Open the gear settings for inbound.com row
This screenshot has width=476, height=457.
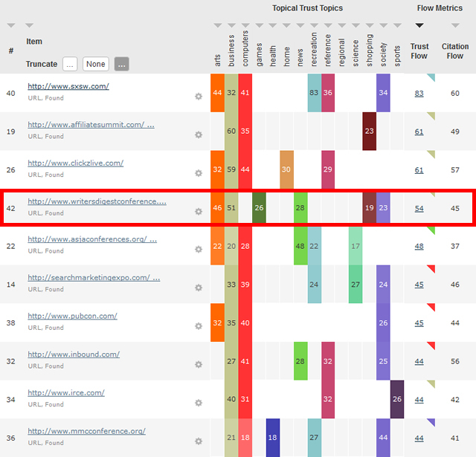[x=199, y=364]
